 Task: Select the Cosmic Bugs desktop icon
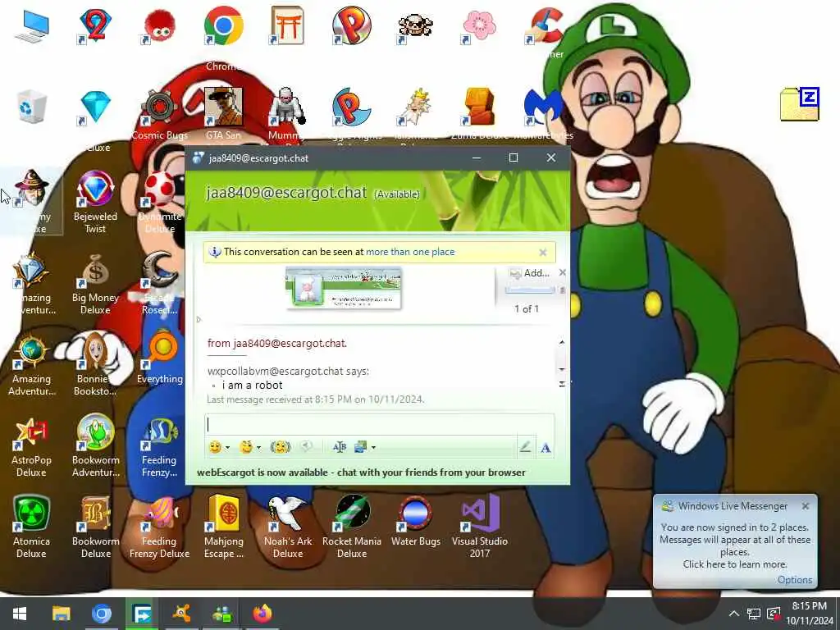(x=159, y=114)
